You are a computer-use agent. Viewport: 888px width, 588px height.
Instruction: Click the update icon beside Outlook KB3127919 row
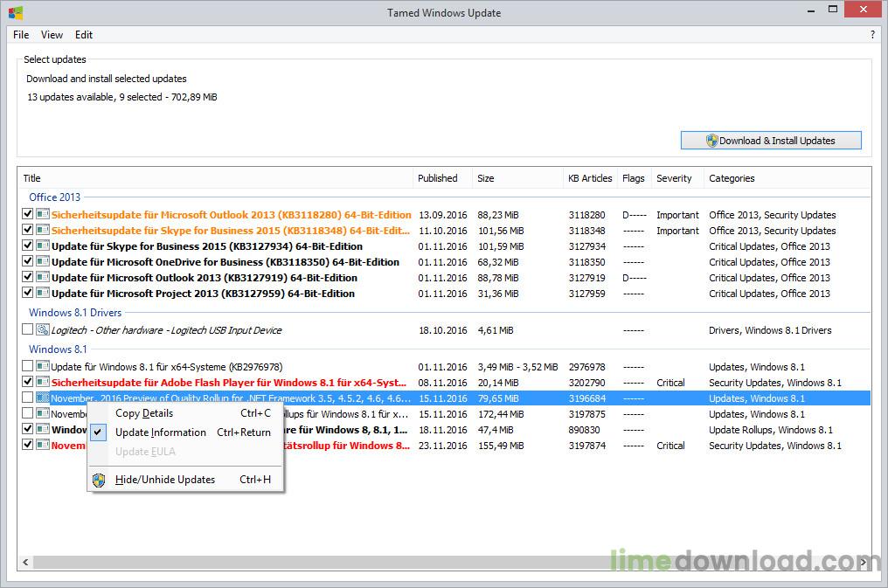coord(43,277)
